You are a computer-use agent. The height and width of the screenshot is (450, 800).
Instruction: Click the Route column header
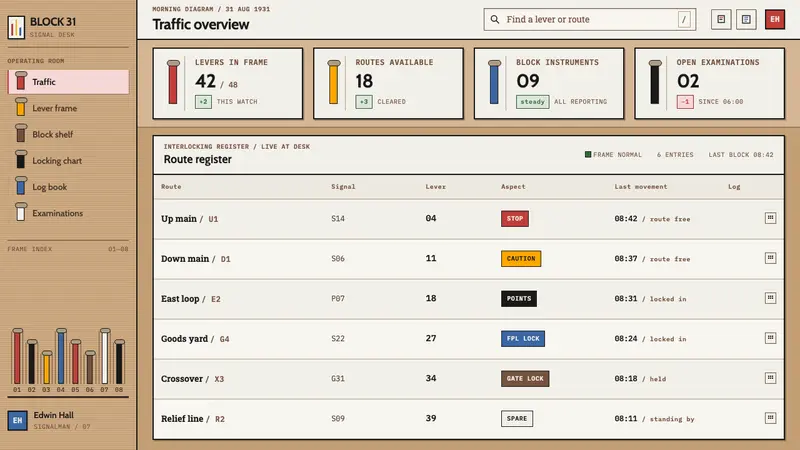coord(171,187)
